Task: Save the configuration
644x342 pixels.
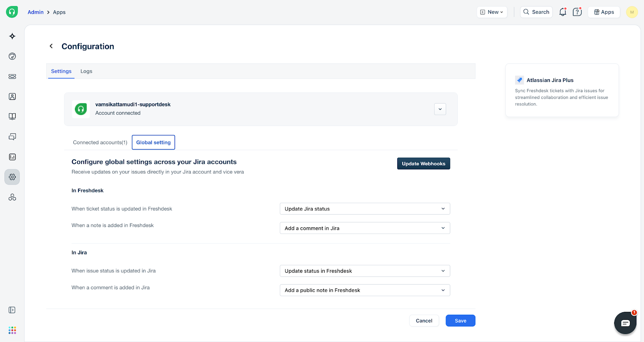Action: (460, 321)
